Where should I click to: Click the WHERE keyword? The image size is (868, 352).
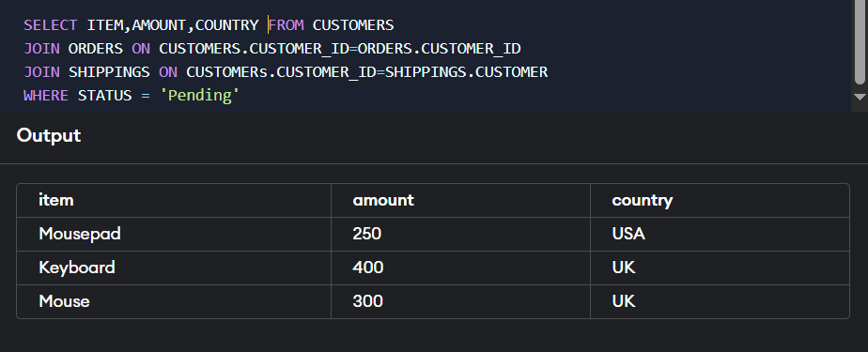[x=46, y=95]
